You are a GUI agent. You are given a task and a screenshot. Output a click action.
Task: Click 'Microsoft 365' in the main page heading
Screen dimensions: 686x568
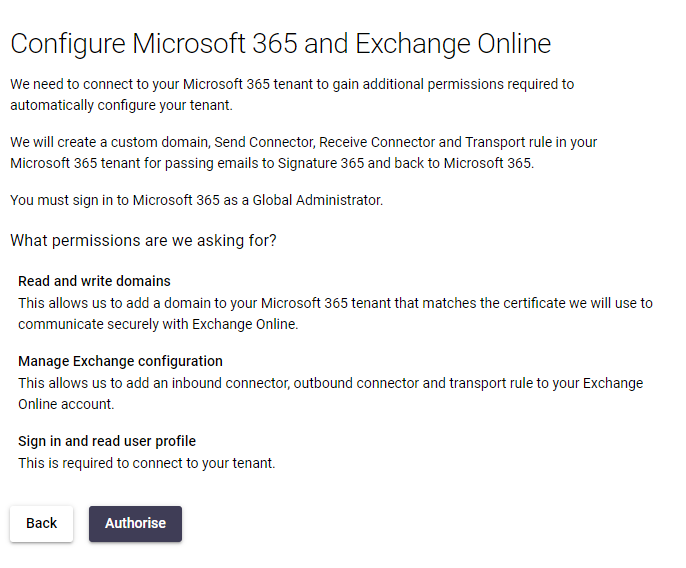[214, 44]
